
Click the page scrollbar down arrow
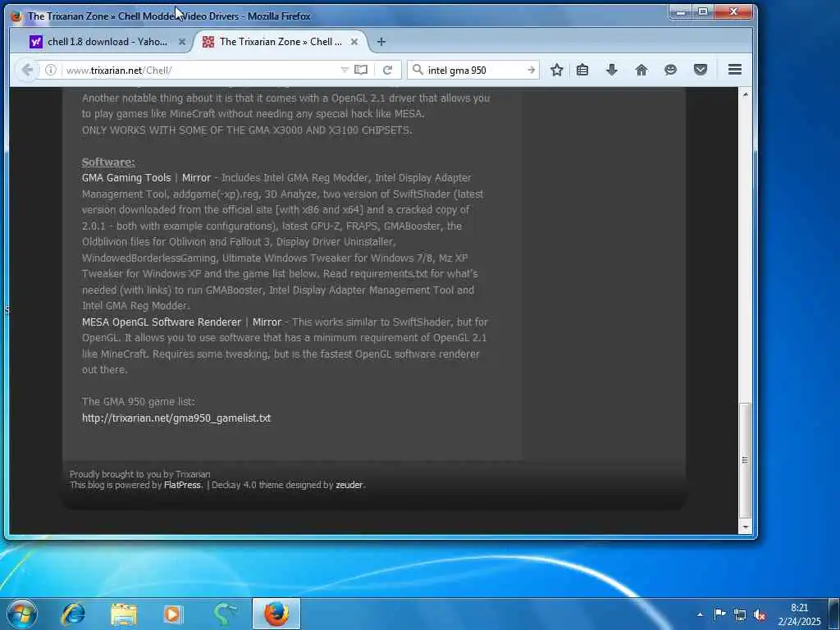click(x=745, y=527)
